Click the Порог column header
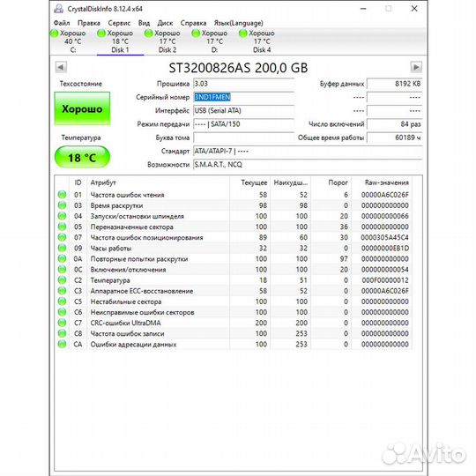The image size is (476, 476). [x=331, y=182]
